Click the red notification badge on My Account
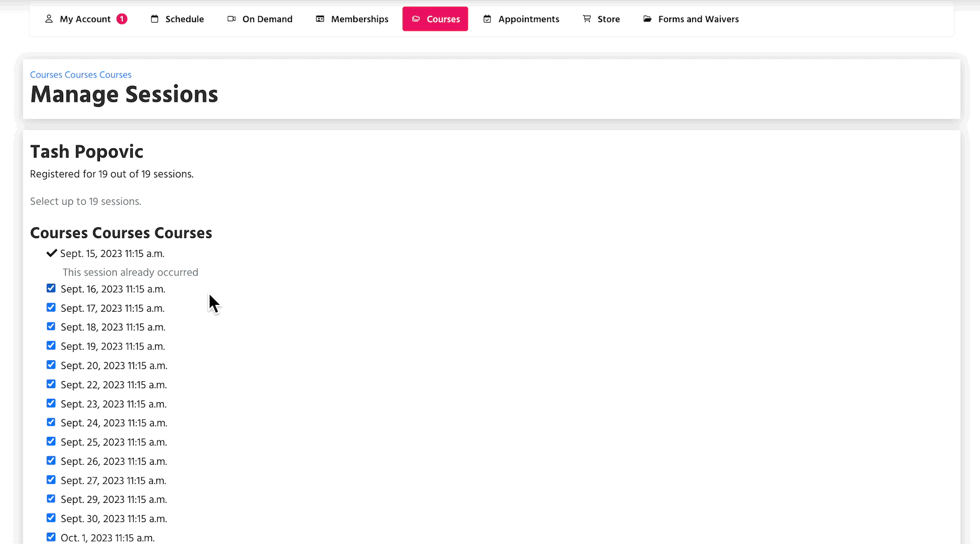Image resolution: width=980 pixels, height=544 pixels. point(122,19)
